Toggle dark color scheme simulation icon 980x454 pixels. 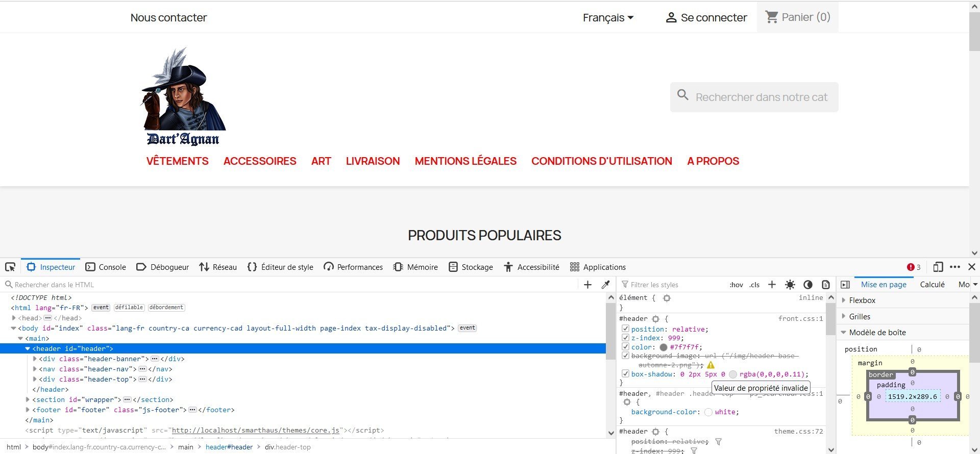click(807, 285)
